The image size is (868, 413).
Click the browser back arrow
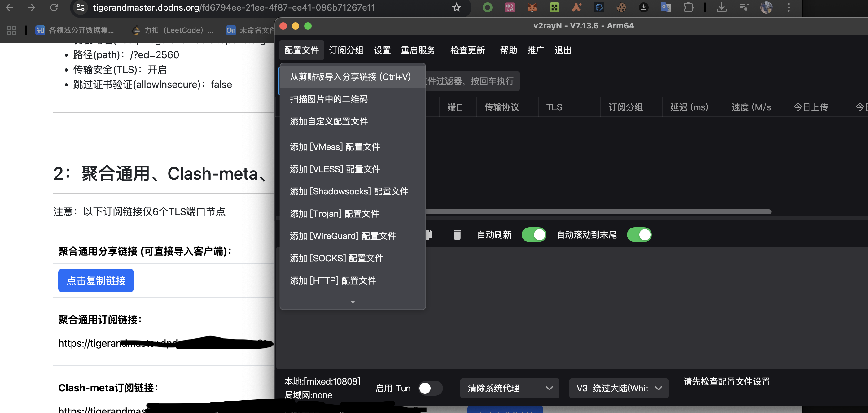tap(9, 7)
